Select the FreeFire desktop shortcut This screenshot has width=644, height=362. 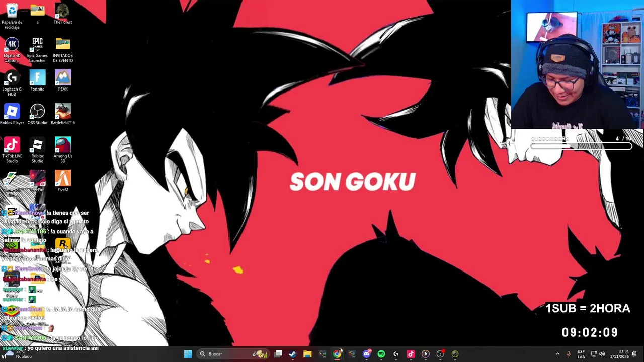37,182
